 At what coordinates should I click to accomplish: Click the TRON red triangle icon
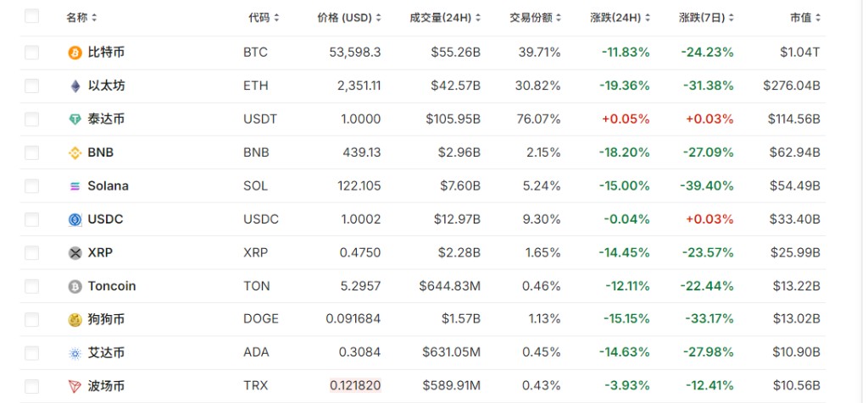(x=75, y=386)
